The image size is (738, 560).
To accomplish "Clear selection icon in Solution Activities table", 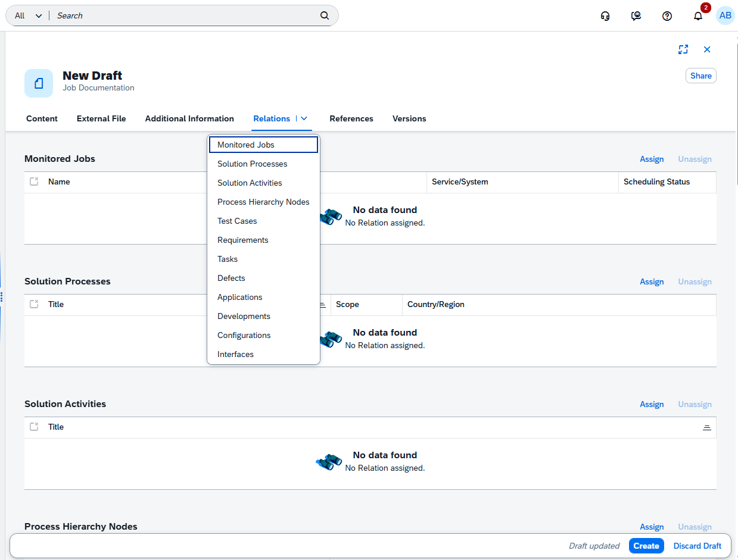I will pyautogui.click(x=34, y=427).
